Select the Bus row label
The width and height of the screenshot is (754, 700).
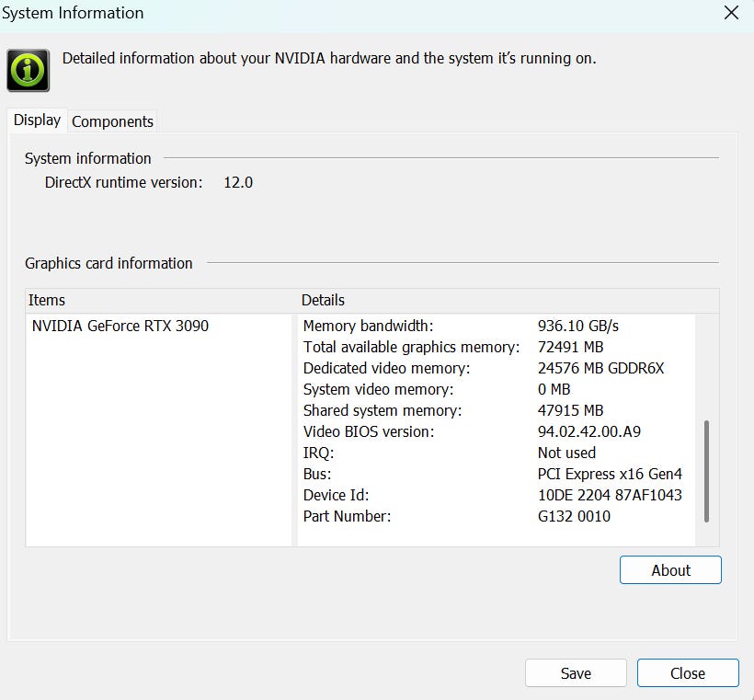point(317,474)
